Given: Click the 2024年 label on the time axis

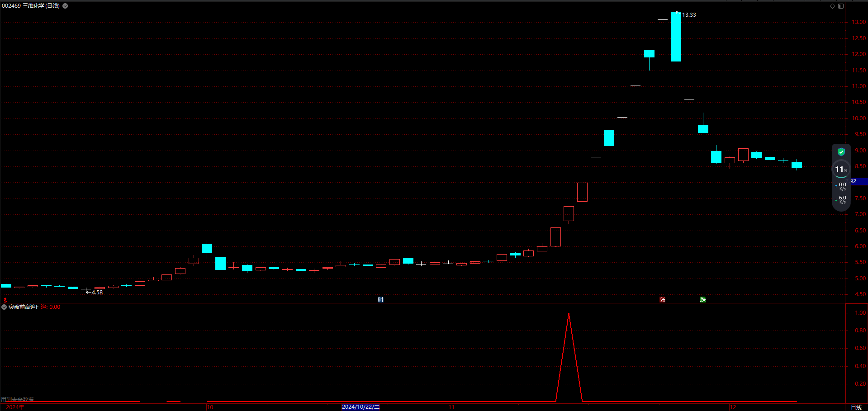Looking at the screenshot, I should pyautogui.click(x=15, y=407).
